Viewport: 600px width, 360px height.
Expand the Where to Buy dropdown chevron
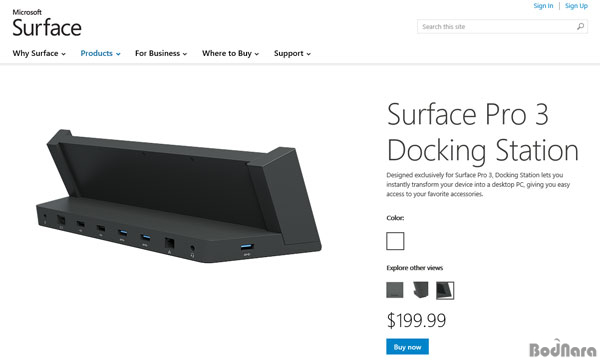(257, 54)
